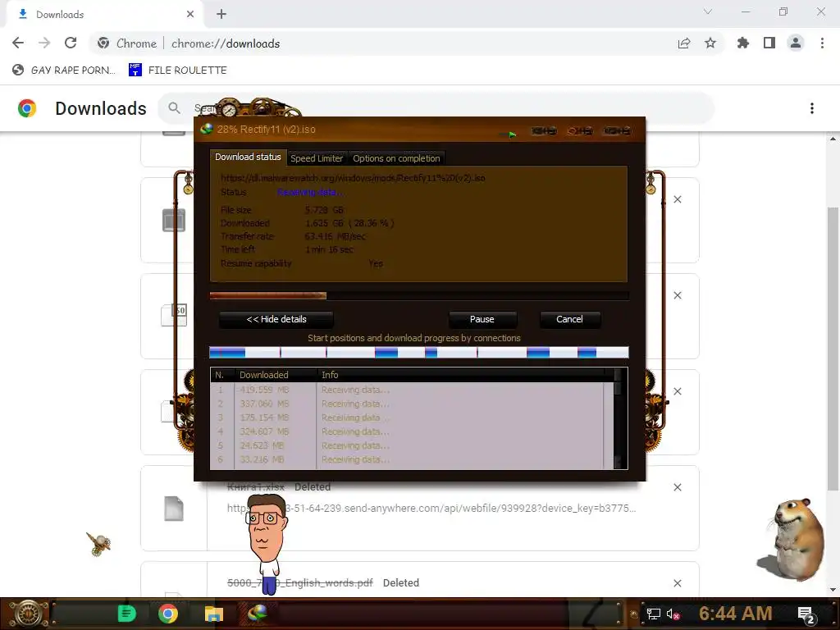Click the share this page icon
This screenshot has width=840, height=630.
pyautogui.click(x=684, y=43)
